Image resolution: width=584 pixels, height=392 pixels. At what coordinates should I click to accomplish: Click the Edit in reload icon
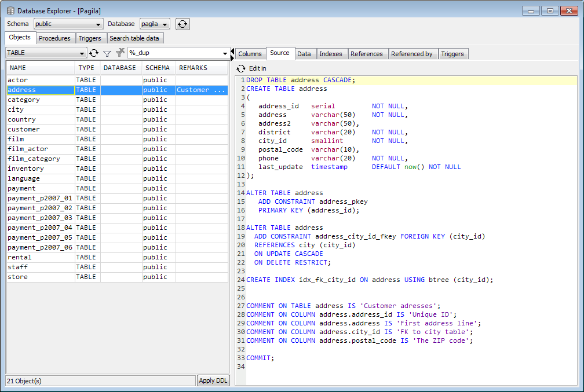pos(241,68)
